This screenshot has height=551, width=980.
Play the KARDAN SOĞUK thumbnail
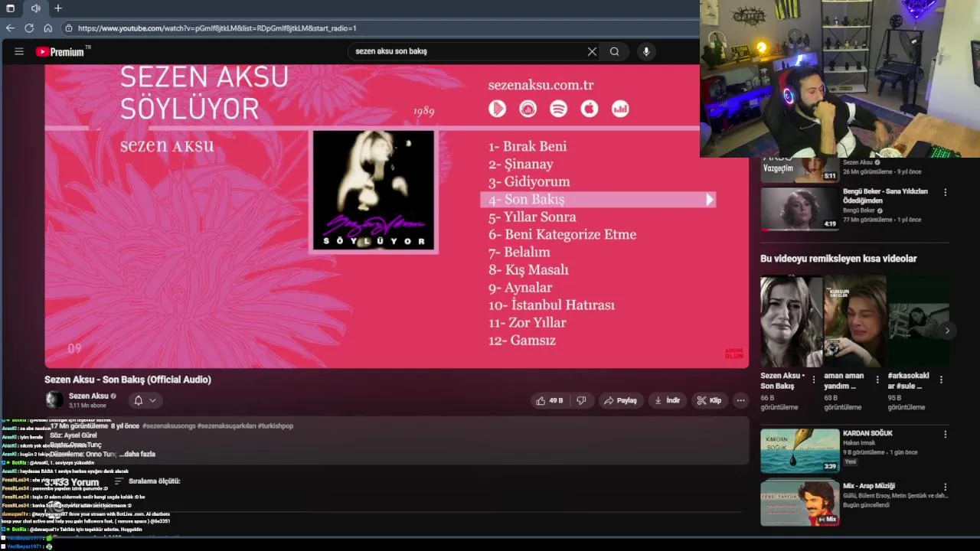click(x=800, y=451)
